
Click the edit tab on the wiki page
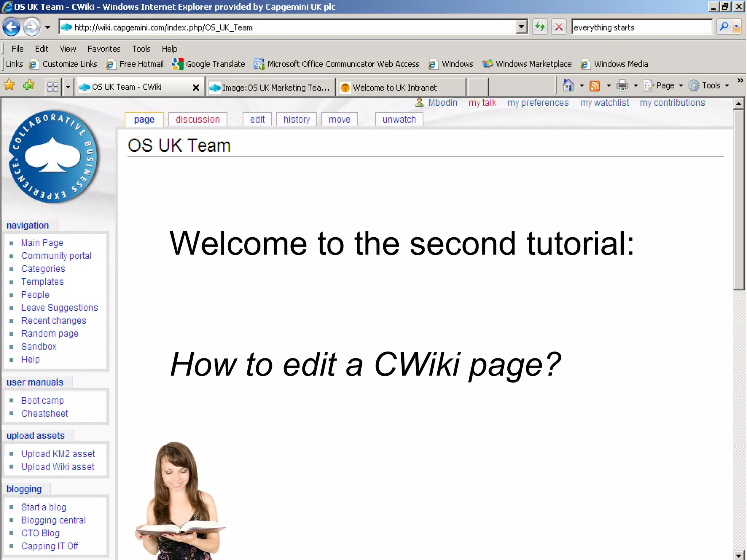pos(257,120)
